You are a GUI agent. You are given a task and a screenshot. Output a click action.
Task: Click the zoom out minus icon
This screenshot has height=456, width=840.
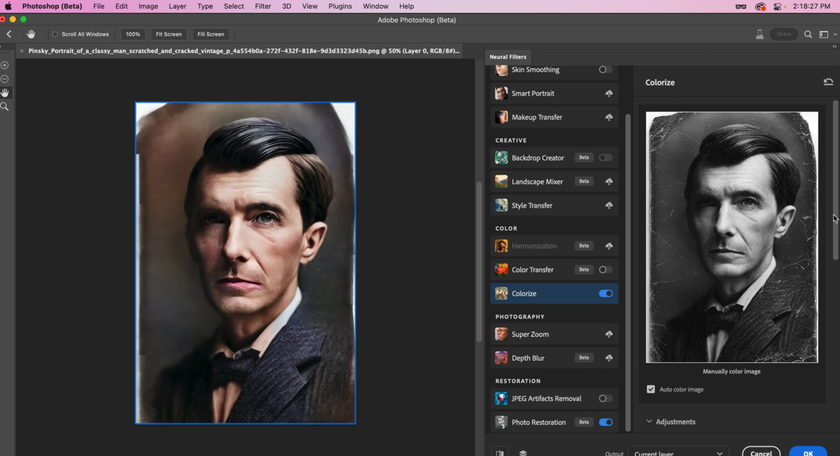pyautogui.click(x=5, y=79)
